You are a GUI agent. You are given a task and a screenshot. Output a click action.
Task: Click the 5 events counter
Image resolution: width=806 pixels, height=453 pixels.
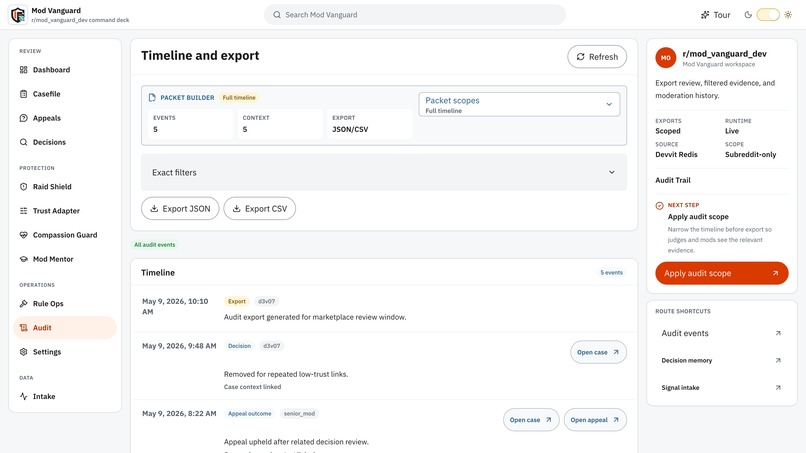611,273
